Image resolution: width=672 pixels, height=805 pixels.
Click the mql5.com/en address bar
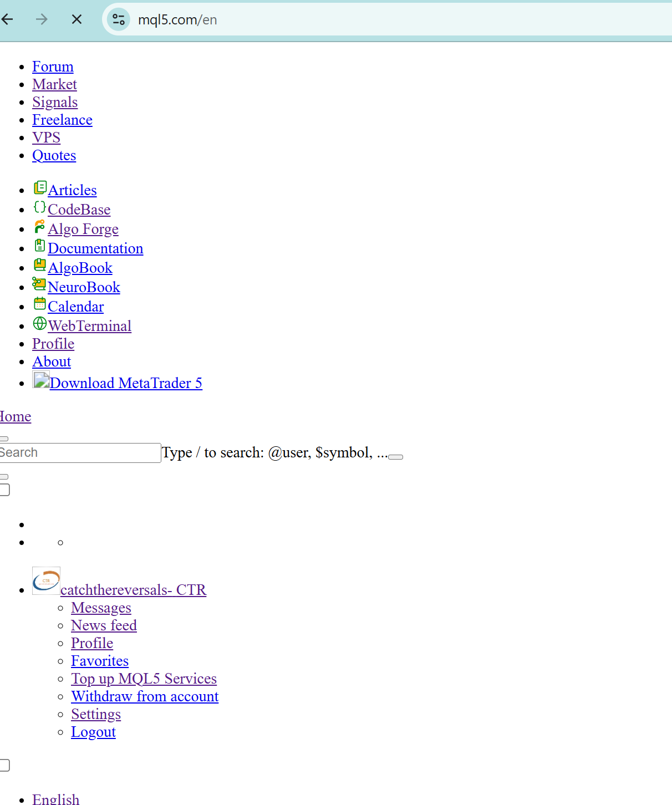388,19
